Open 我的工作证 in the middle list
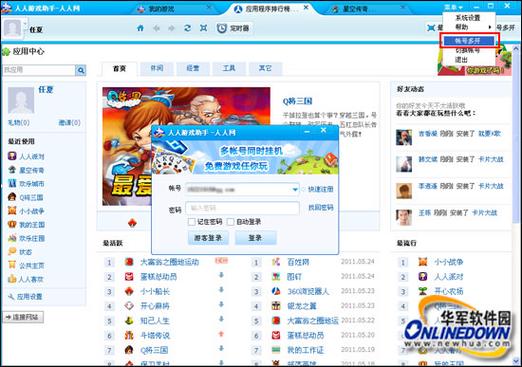Screen dimensions: 522x367 306,350
